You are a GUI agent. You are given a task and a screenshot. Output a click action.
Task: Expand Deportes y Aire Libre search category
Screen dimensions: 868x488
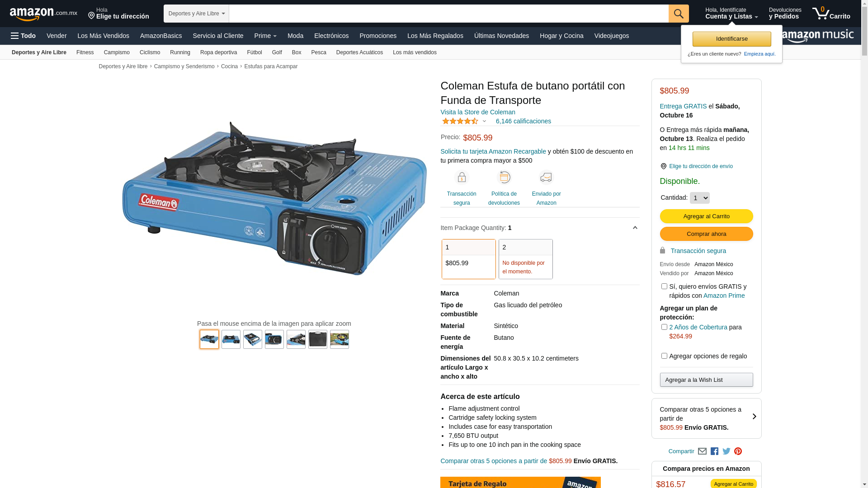196,14
